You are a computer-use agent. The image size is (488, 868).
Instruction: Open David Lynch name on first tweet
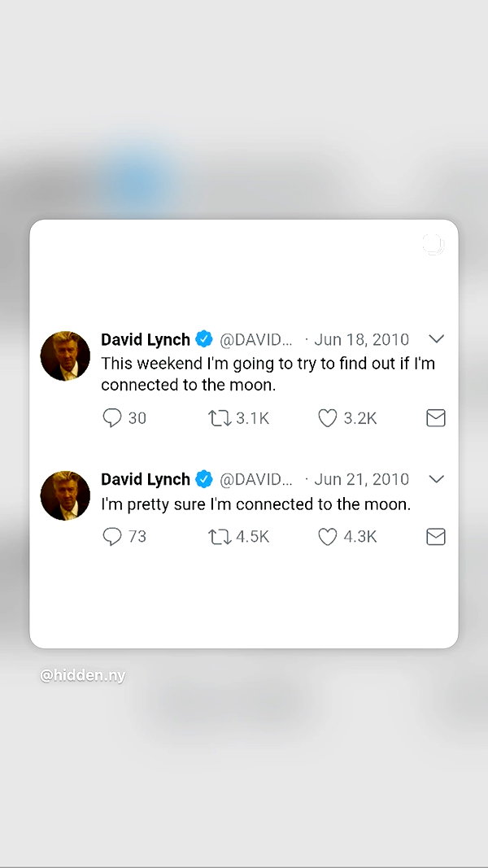(x=146, y=339)
